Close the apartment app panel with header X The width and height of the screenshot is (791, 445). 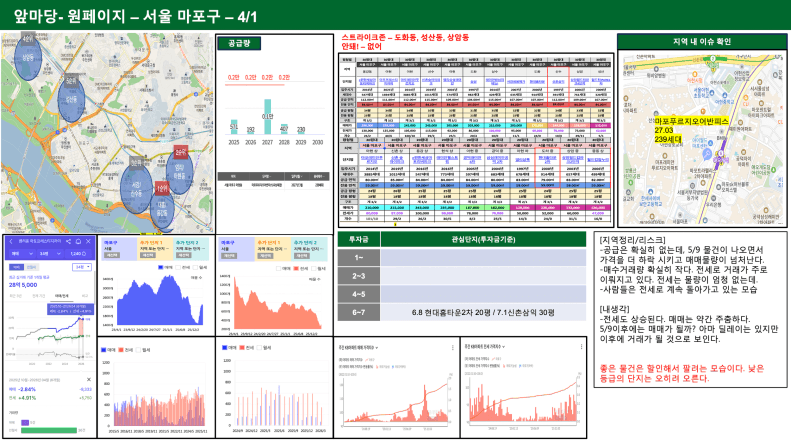point(88,242)
